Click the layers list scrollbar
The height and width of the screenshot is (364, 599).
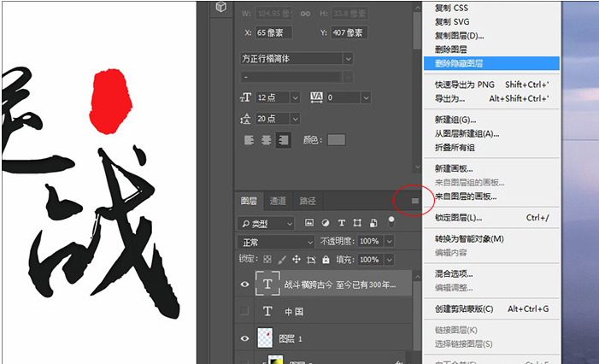coord(417,317)
